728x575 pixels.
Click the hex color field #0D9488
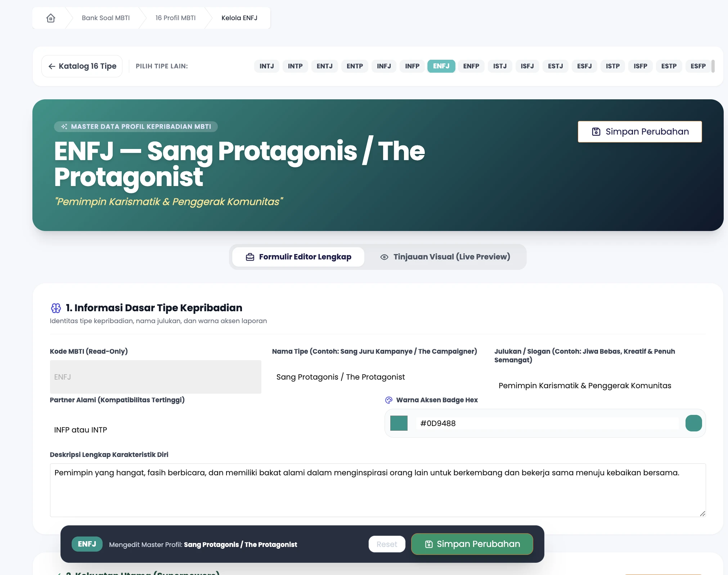click(547, 424)
